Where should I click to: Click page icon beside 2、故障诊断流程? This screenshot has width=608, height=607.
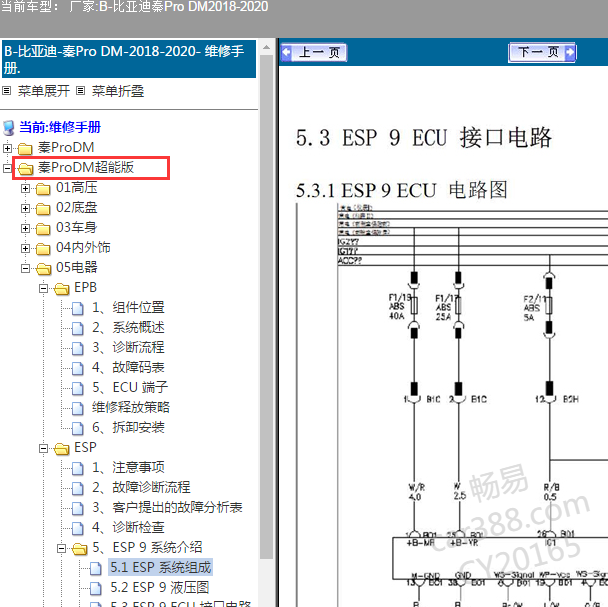(78, 489)
